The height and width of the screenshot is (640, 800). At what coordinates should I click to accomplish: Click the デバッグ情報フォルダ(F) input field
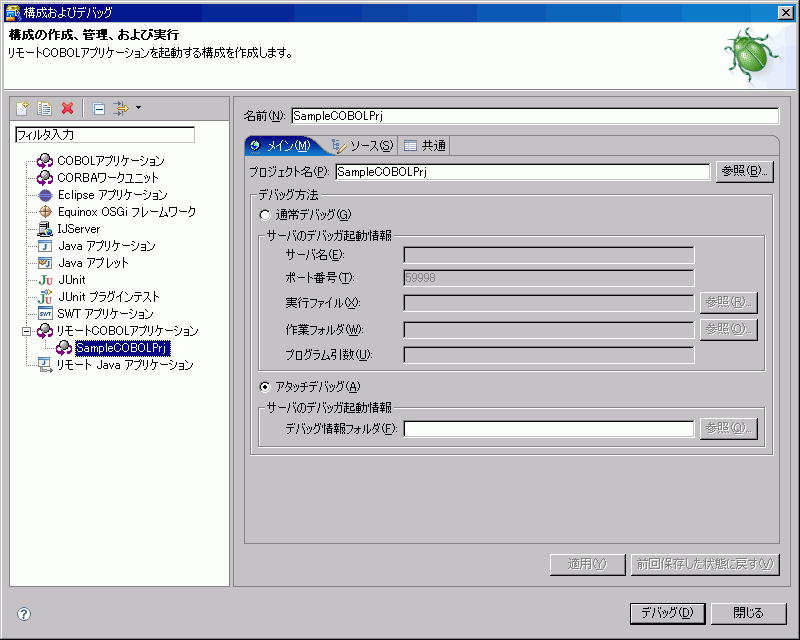pos(548,429)
